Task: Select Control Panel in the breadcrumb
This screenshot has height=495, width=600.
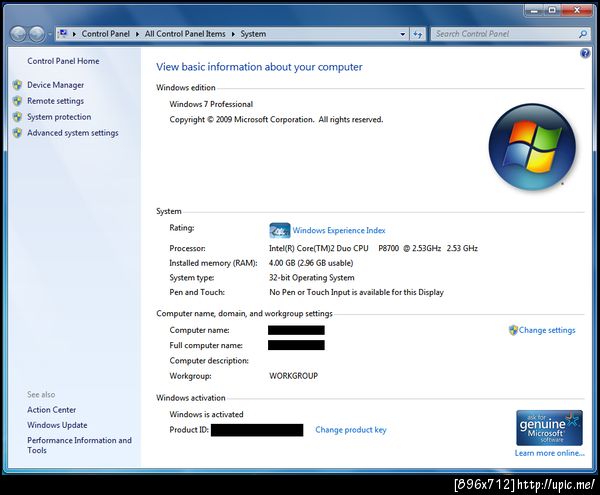Action: (x=106, y=34)
